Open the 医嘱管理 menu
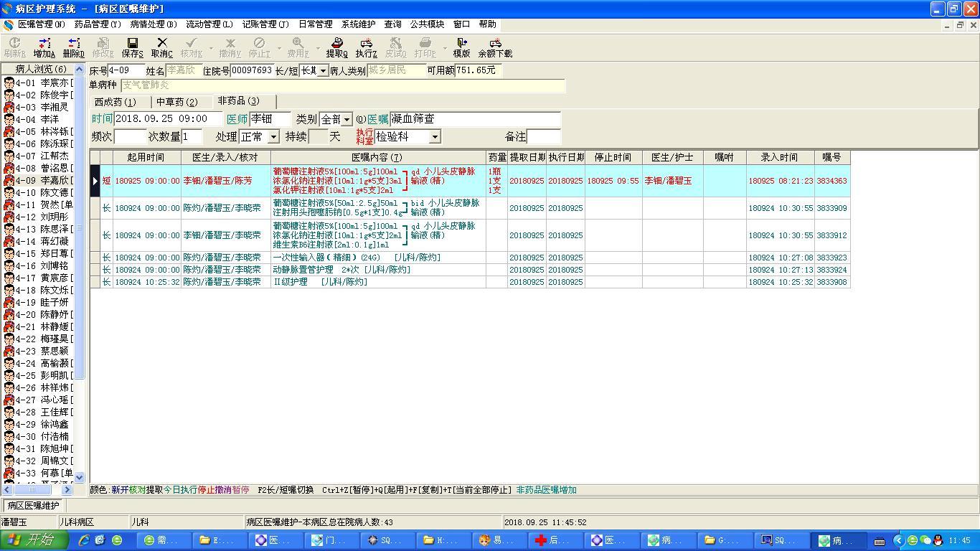 pos(41,24)
